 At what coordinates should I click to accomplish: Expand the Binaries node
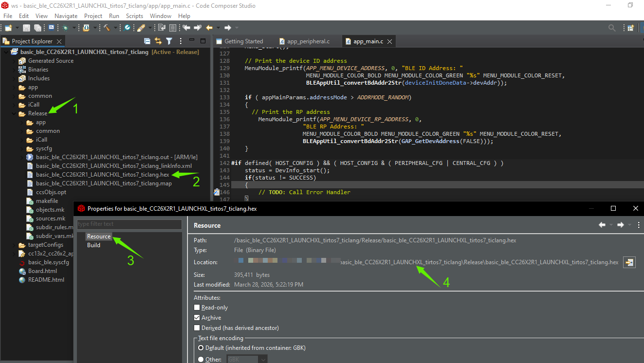(13, 70)
